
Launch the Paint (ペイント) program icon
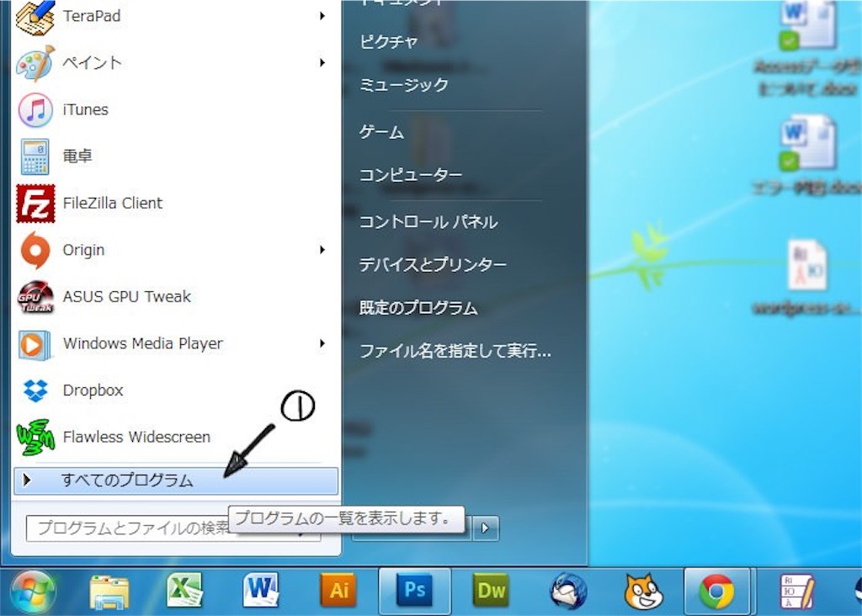point(35,63)
